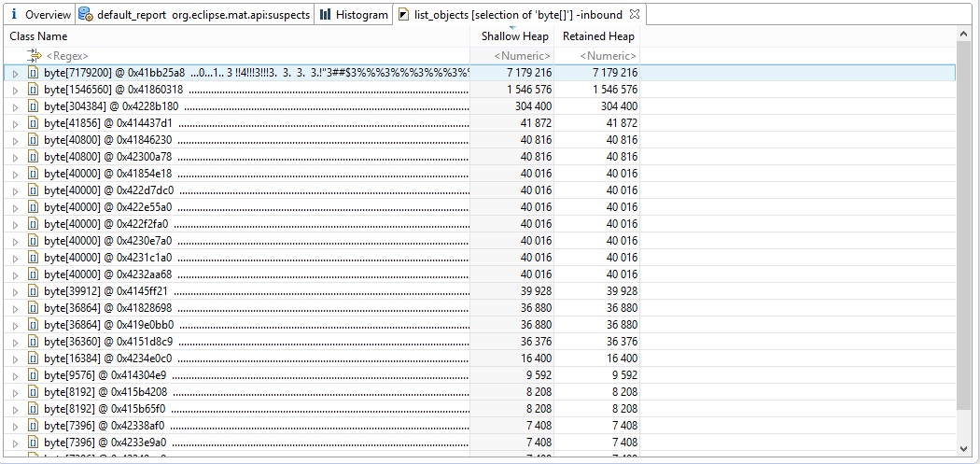
Task: Switch to the Histogram tab
Action: pos(353,14)
